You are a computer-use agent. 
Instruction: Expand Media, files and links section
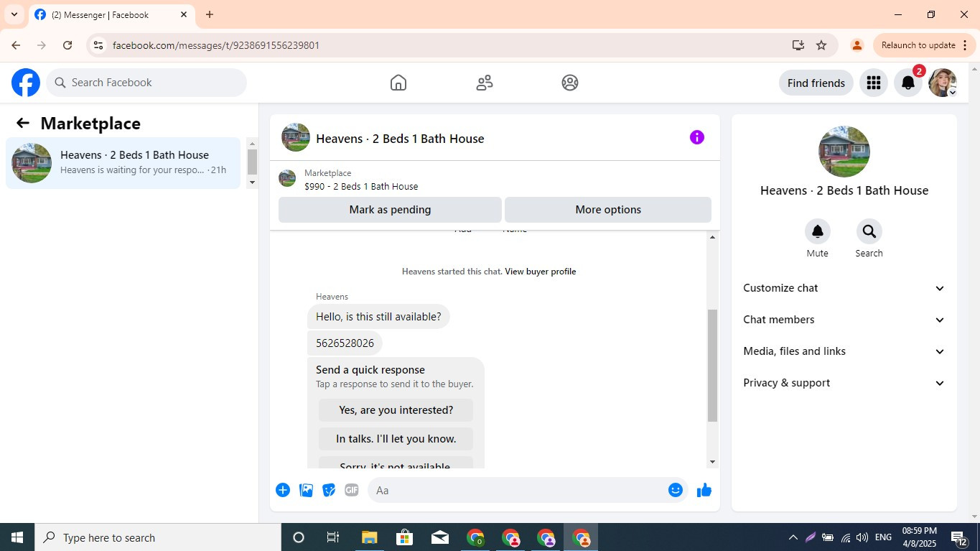(844, 351)
